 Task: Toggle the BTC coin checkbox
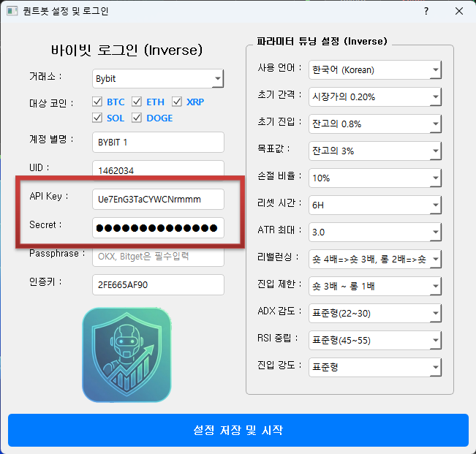(x=98, y=102)
